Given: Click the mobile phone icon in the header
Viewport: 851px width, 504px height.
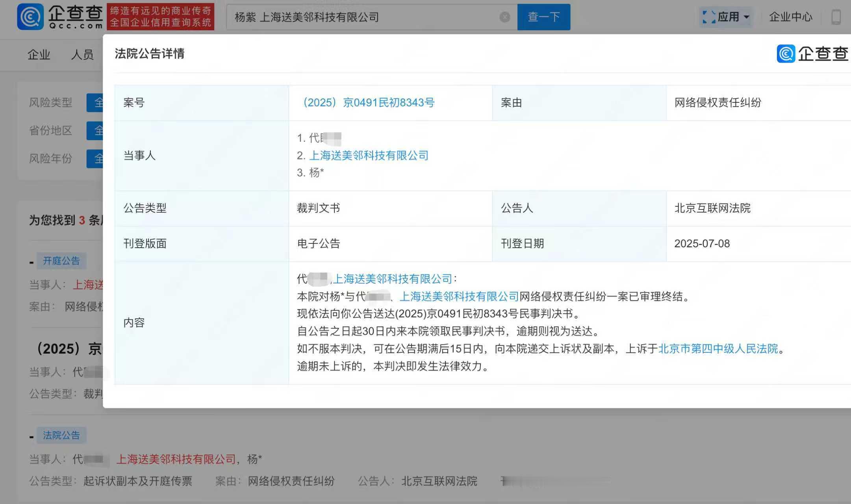Looking at the screenshot, I should click(836, 17).
